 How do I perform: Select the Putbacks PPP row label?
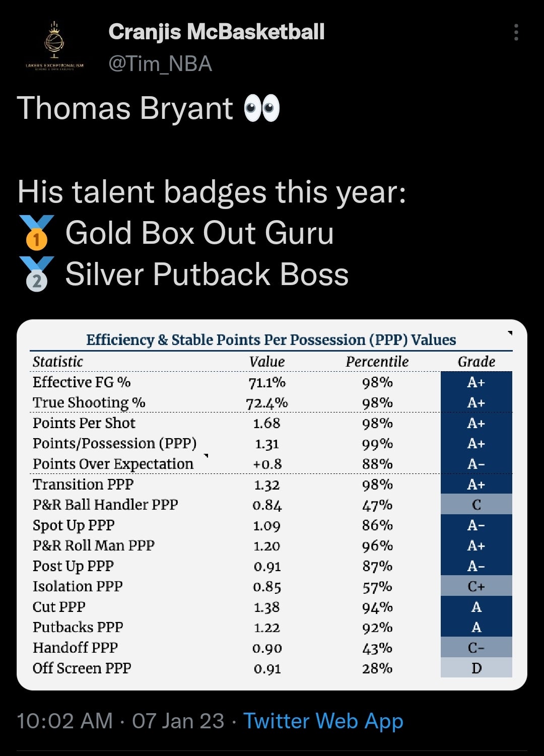pyautogui.click(x=78, y=627)
